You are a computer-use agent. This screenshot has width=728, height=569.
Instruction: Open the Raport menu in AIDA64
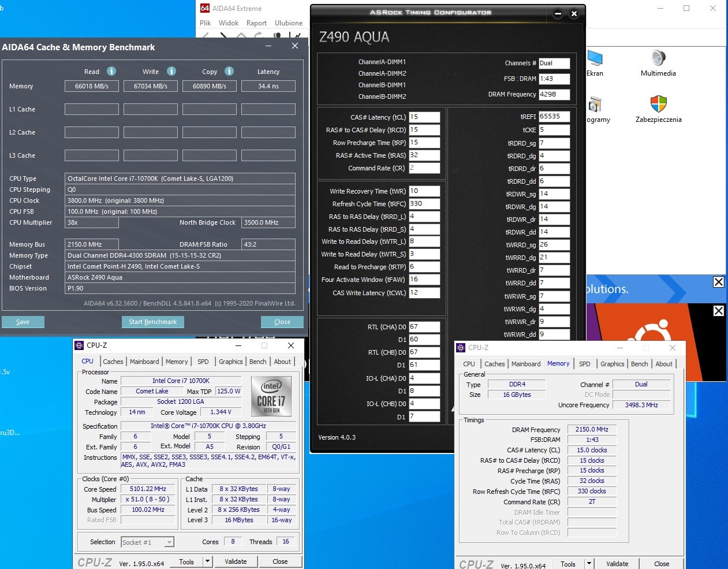(x=256, y=23)
